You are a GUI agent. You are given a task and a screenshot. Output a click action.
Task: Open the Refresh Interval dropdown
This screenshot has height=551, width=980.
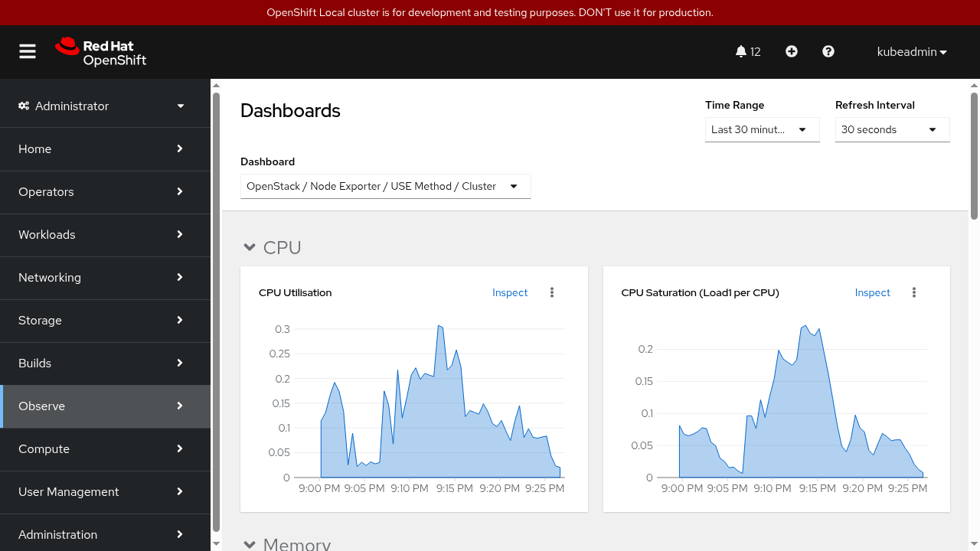pyautogui.click(x=892, y=129)
